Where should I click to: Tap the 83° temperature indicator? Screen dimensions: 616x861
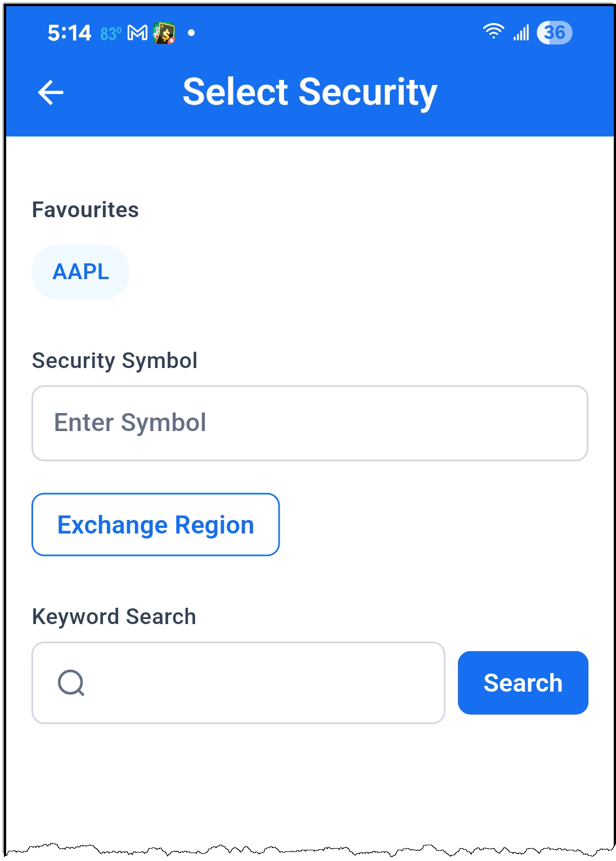pos(111,34)
